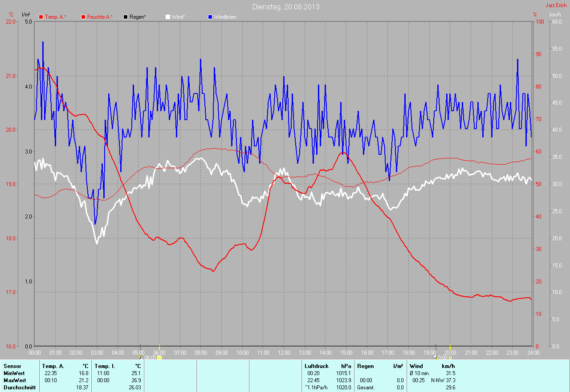This screenshot has height=392, width=570.
Task: Click the dusk marker icon before 20:00
Action: [436, 357]
